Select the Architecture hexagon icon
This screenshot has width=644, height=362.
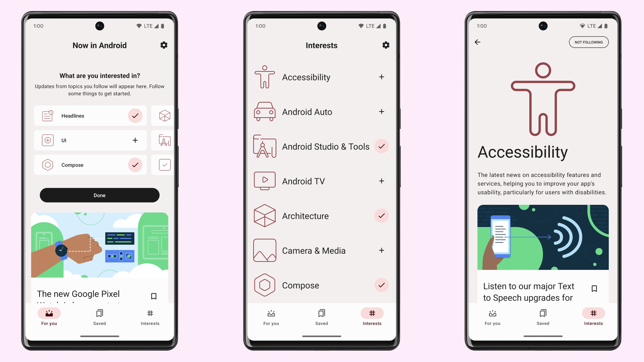pyautogui.click(x=264, y=216)
